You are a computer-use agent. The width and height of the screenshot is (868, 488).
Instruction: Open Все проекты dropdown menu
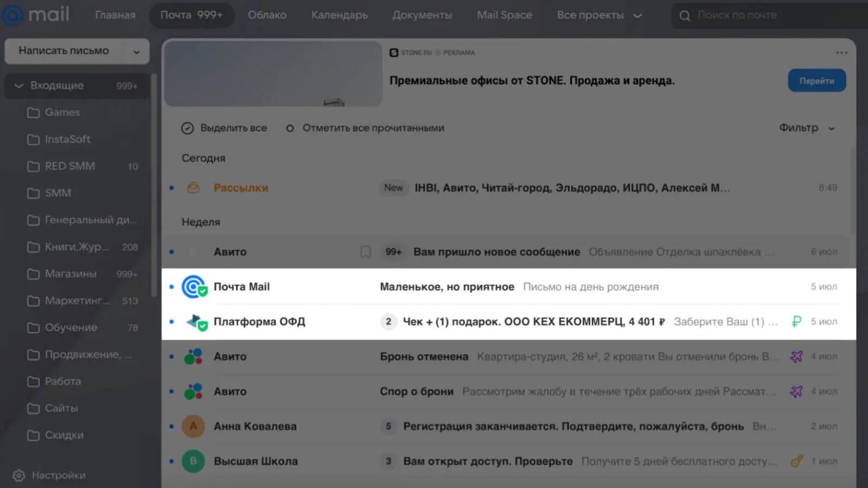click(x=599, y=15)
